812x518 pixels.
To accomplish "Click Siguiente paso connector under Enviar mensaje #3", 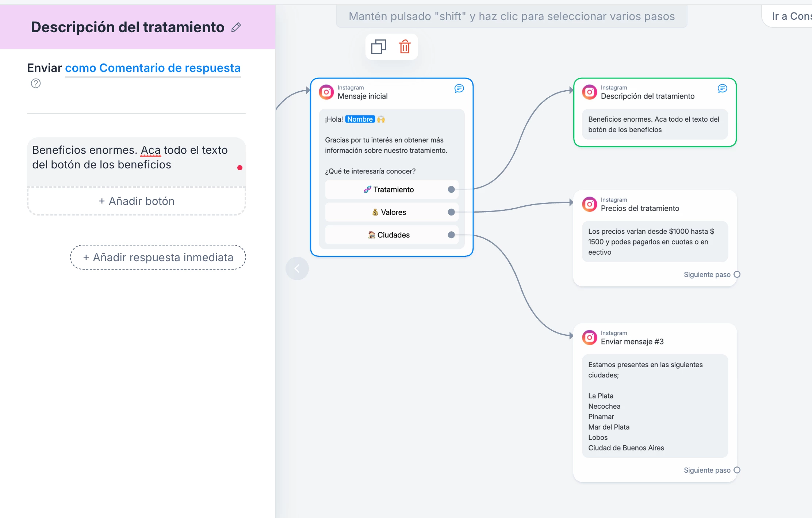I will 737,470.
